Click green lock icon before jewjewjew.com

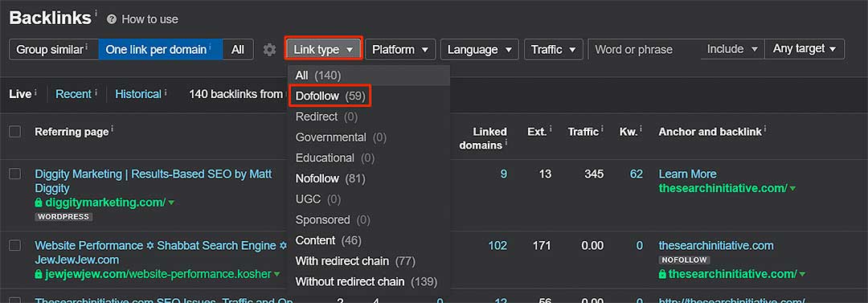pos(39,274)
